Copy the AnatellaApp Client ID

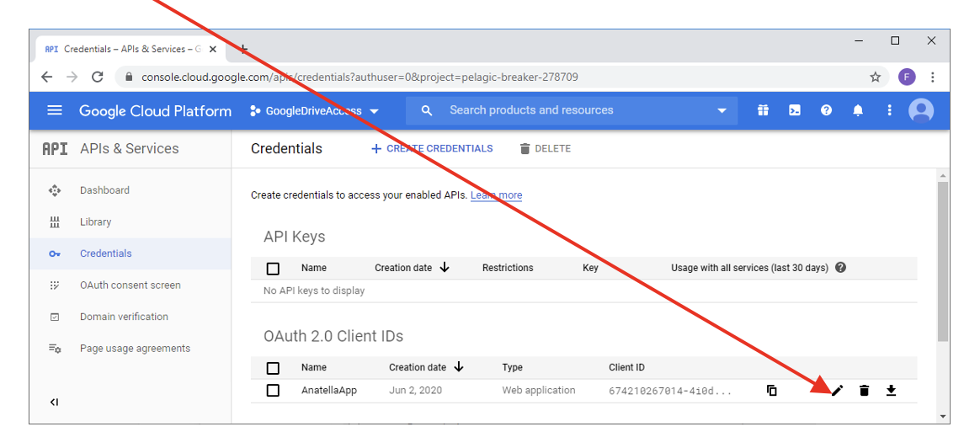point(771,390)
